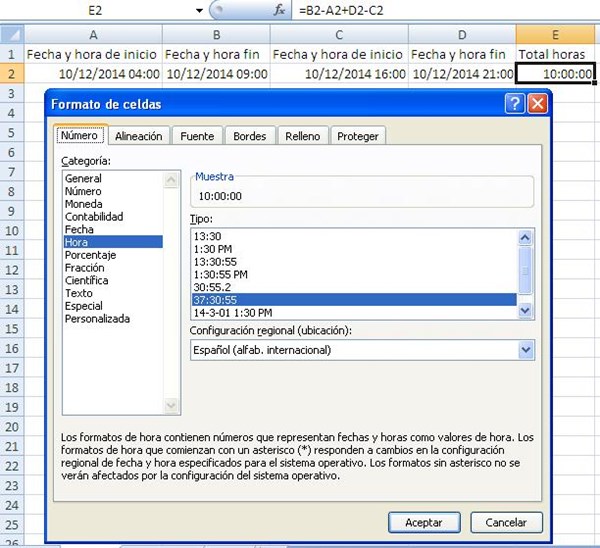Choose the Moneda category
Image resolution: width=600 pixels, height=548 pixels.
tap(113, 204)
